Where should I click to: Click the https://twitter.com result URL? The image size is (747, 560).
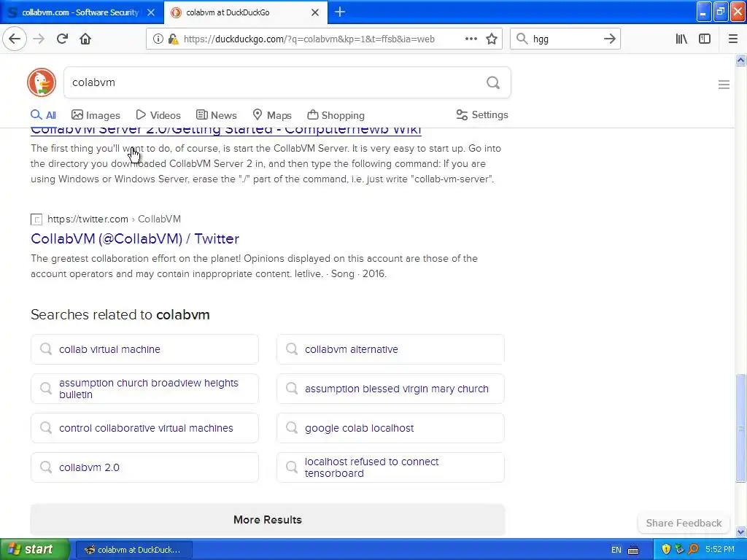pyautogui.click(x=88, y=219)
